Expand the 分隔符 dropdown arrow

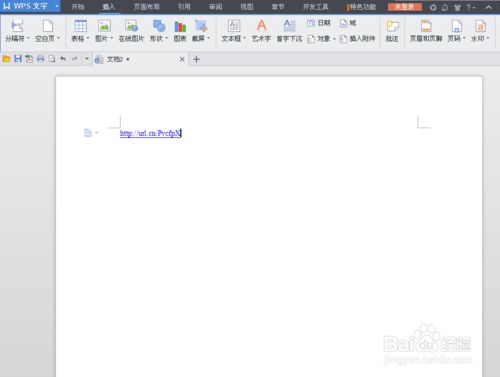click(28, 38)
